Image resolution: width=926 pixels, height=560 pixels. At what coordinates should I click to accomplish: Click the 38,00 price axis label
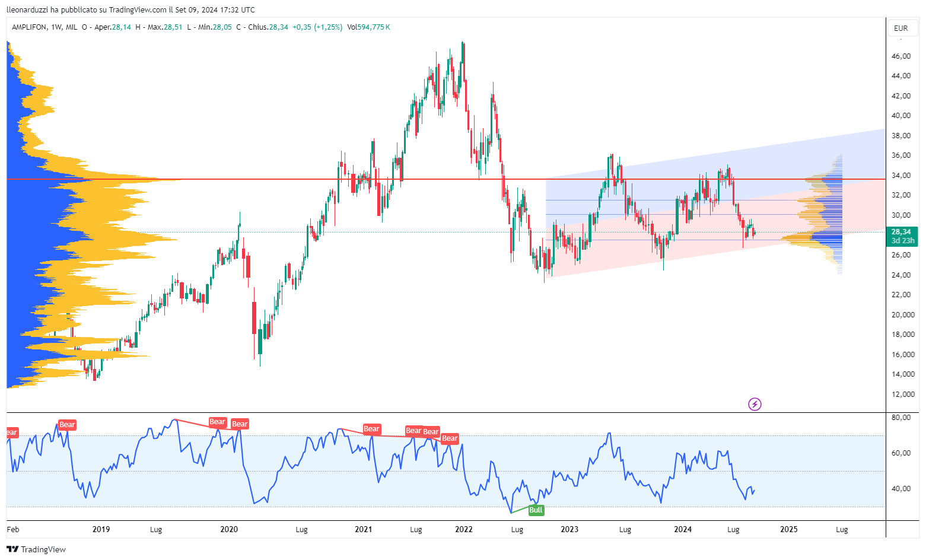(901, 136)
